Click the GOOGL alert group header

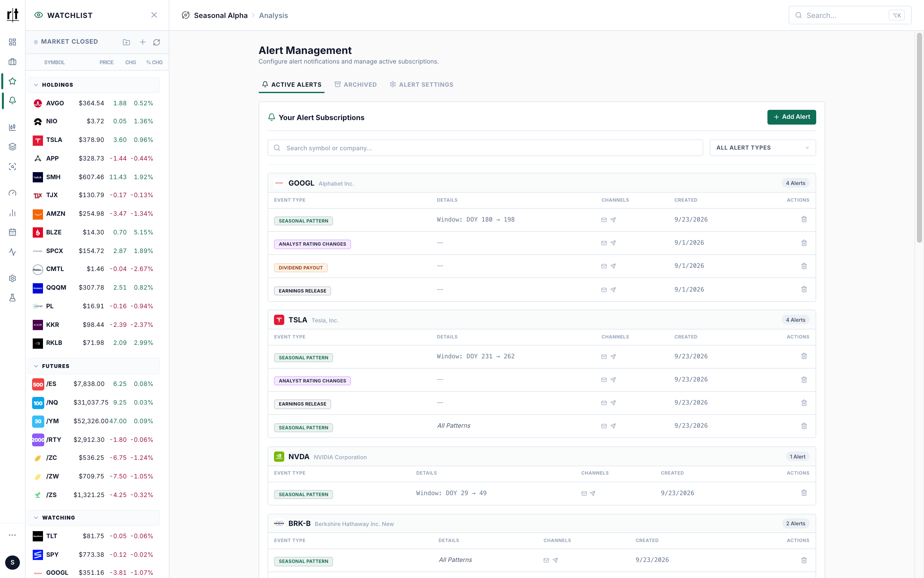(542, 183)
